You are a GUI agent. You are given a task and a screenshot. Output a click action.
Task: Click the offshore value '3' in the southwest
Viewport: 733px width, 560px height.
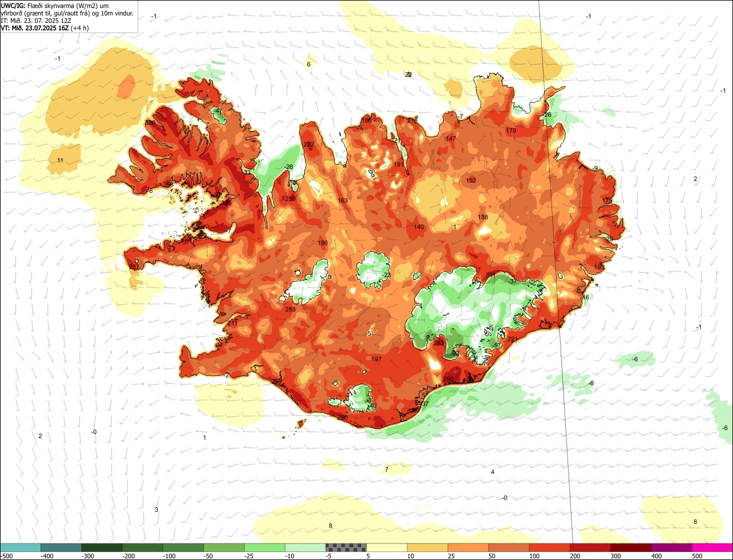click(x=156, y=510)
